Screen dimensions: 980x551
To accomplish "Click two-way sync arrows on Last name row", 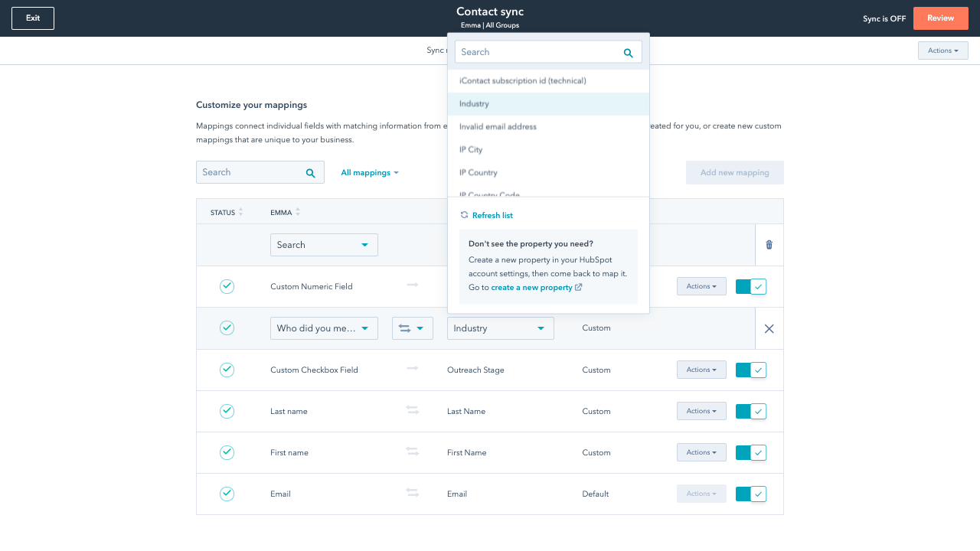I will 413,411.
